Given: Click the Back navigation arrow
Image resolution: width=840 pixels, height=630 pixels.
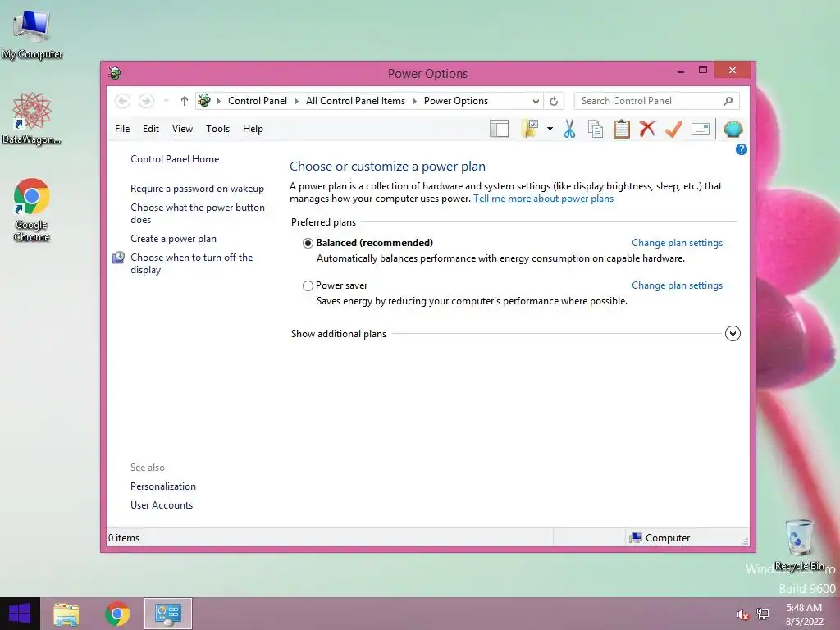Looking at the screenshot, I should (123, 101).
